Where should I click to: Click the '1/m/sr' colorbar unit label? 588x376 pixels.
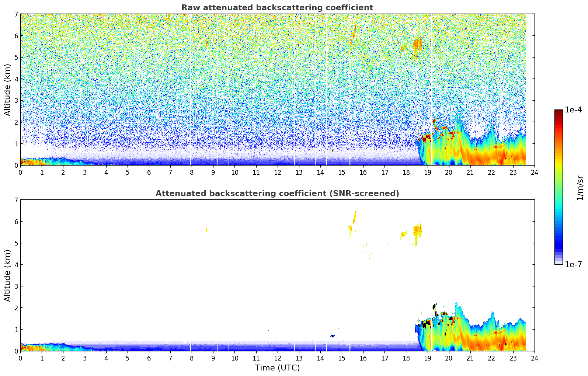580,187
